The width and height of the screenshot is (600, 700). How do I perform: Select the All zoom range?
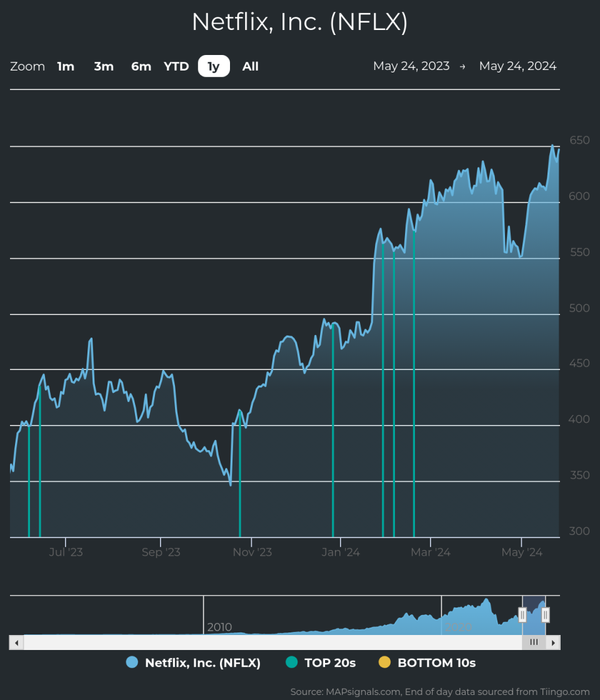(251, 66)
